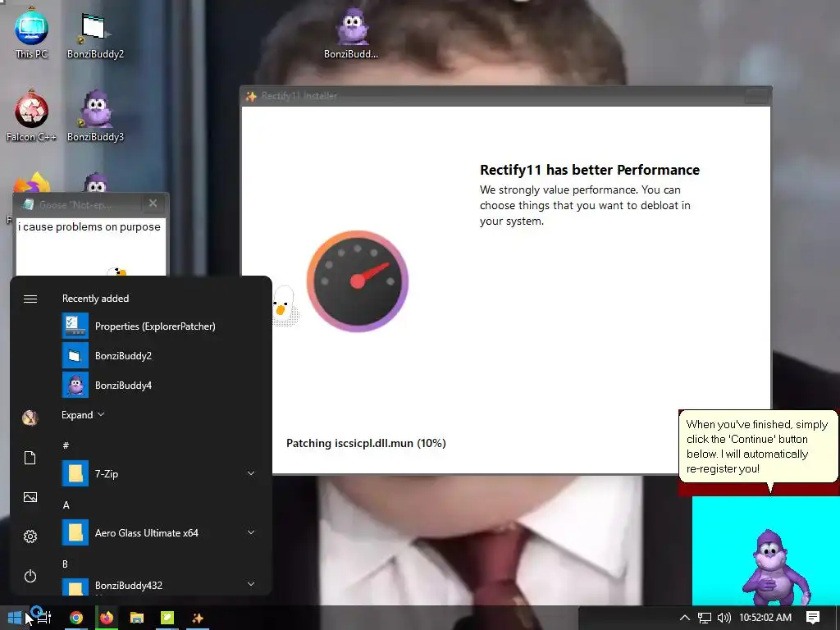Show hidden system tray icons
Viewport: 840px width, 630px height.
(x=685, y=618)
